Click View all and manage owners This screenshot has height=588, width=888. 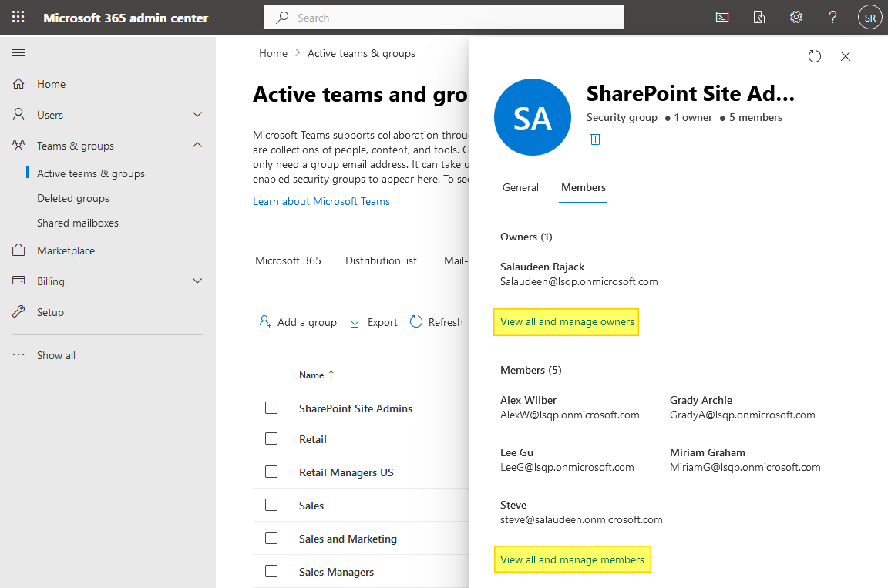(x=566, y=321)
